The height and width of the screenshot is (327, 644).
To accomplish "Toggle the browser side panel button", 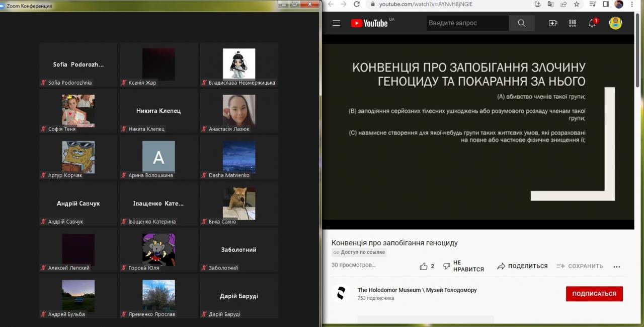I will [x=606, y=4].
